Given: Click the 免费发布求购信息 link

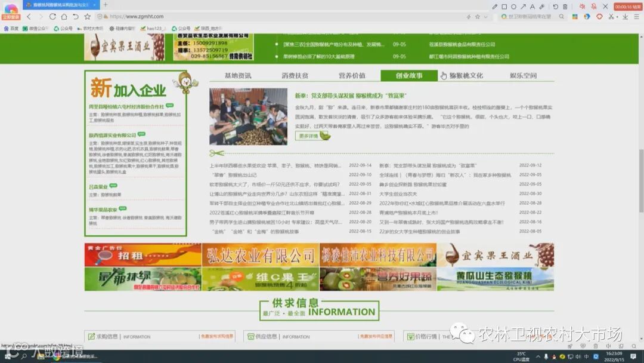Looking at the screenshot, I should pos(217,336).
